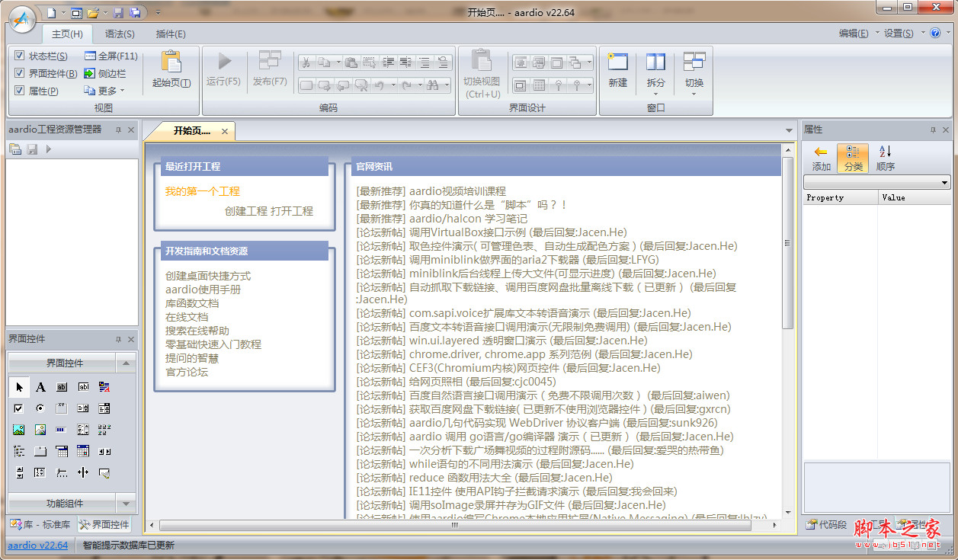Open 我的第一个工程 recent project link
This screenshot has height=560, width=958.
pos(203,191)
